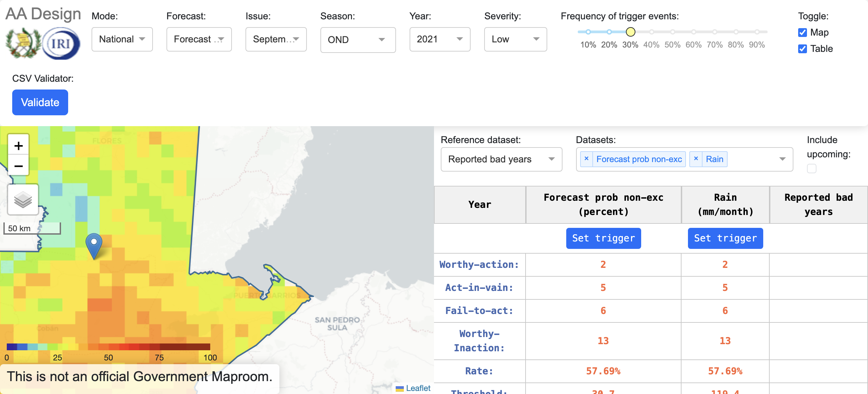Click the IRI logo

pyautogui.click(x=61, y=43)
